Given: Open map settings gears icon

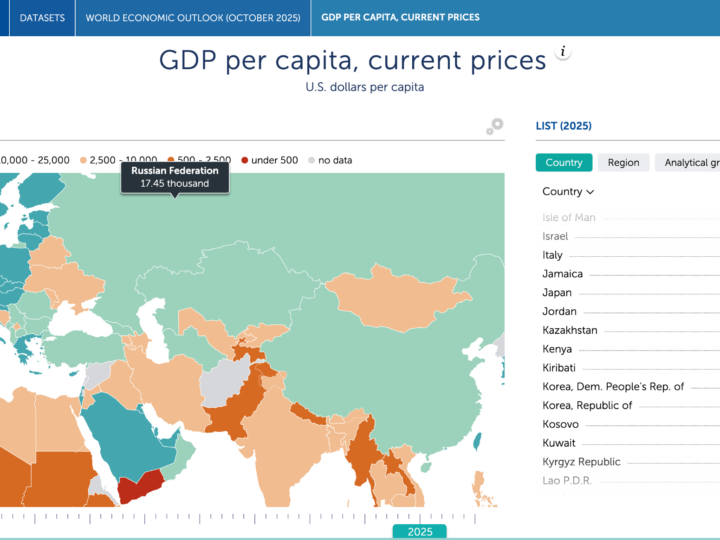Looking at the screenshot, I should [x=494, y=126].
